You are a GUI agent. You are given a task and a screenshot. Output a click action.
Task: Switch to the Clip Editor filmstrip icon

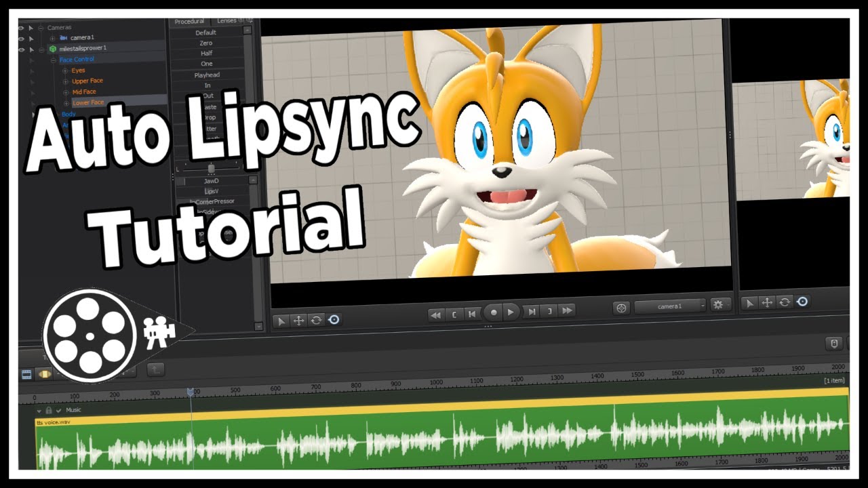click(x=27, y=373)
